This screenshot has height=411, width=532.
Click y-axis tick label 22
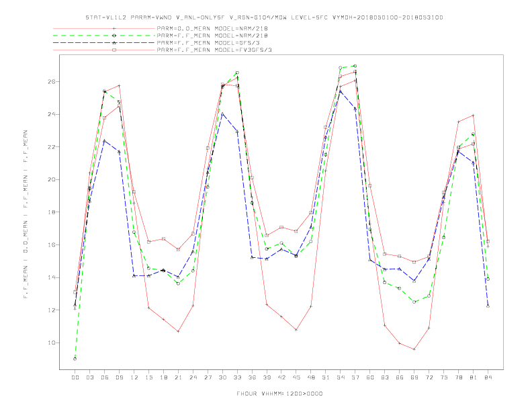pos(52,147)
